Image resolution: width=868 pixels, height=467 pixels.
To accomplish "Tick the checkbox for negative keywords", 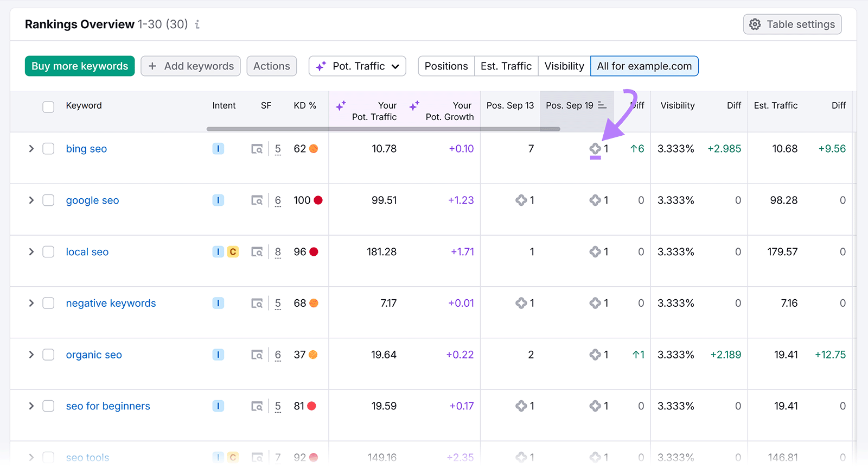I will tap(48, 303).
